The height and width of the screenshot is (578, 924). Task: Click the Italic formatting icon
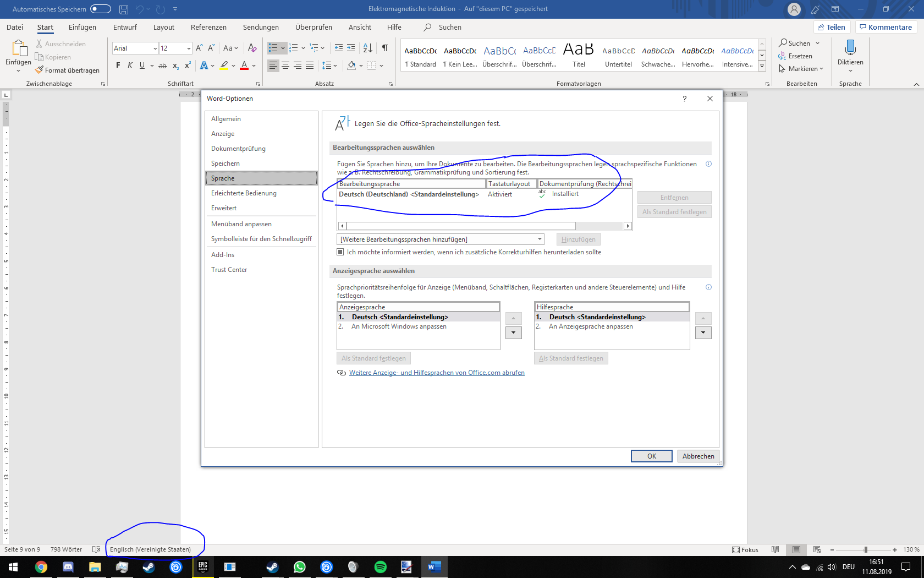(130, 66)
